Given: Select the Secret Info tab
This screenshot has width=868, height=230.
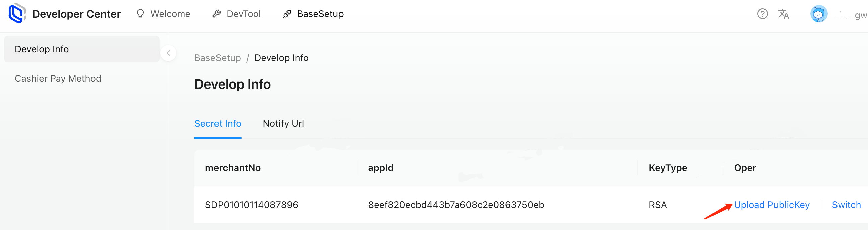Looking at the screenshot, I should click(x=218, y=123).
